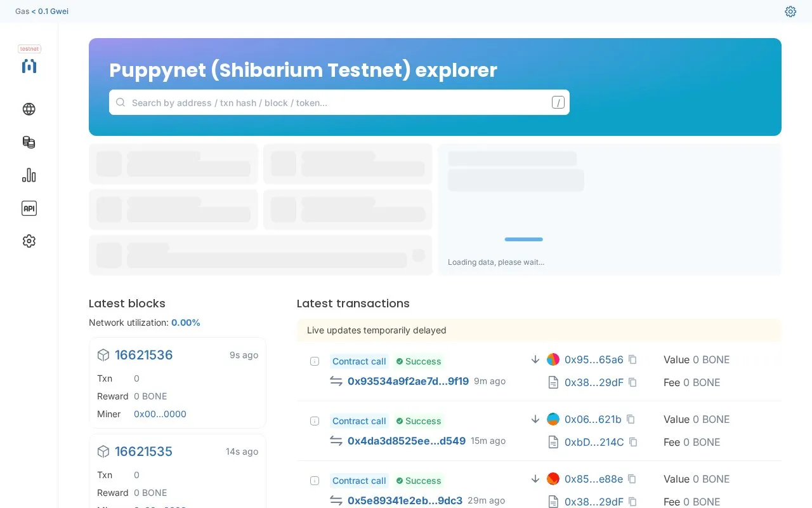Click the Network utilization 0.00% value
Image resolution: width=812 pixels, height=508 pixels.
(x=186, y=323)
